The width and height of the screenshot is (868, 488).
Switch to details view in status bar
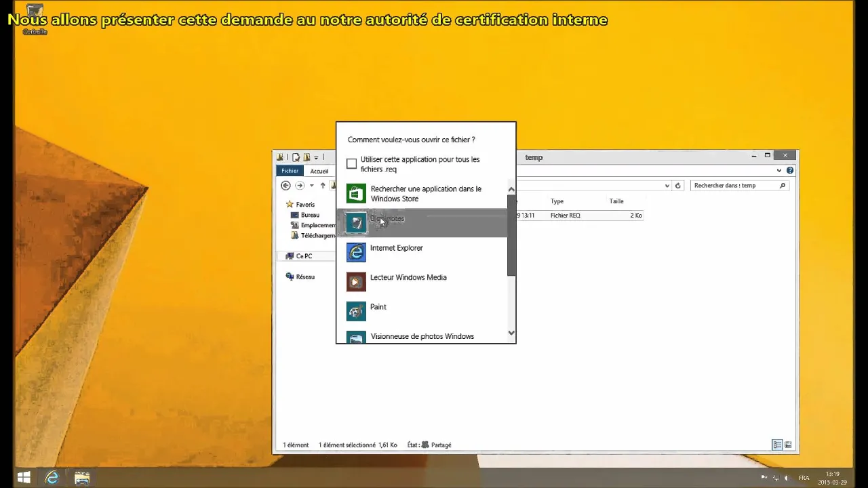pyautogui.click(x=777, y=445)
